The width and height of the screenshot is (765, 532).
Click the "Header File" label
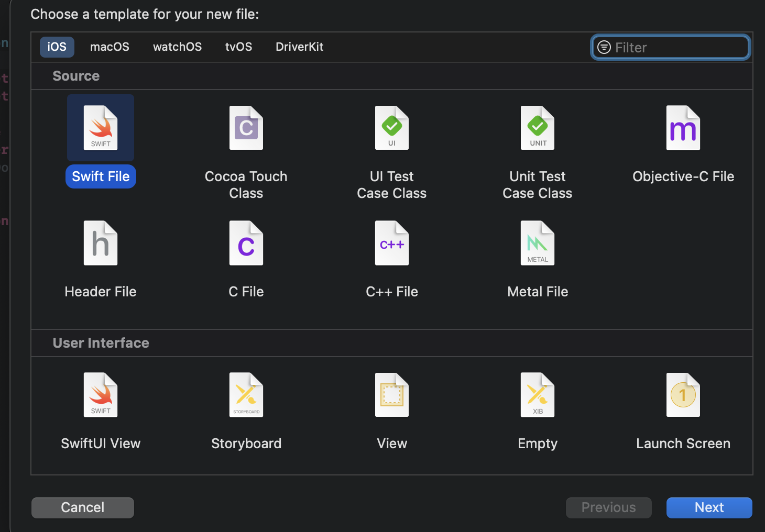point(101,292)
